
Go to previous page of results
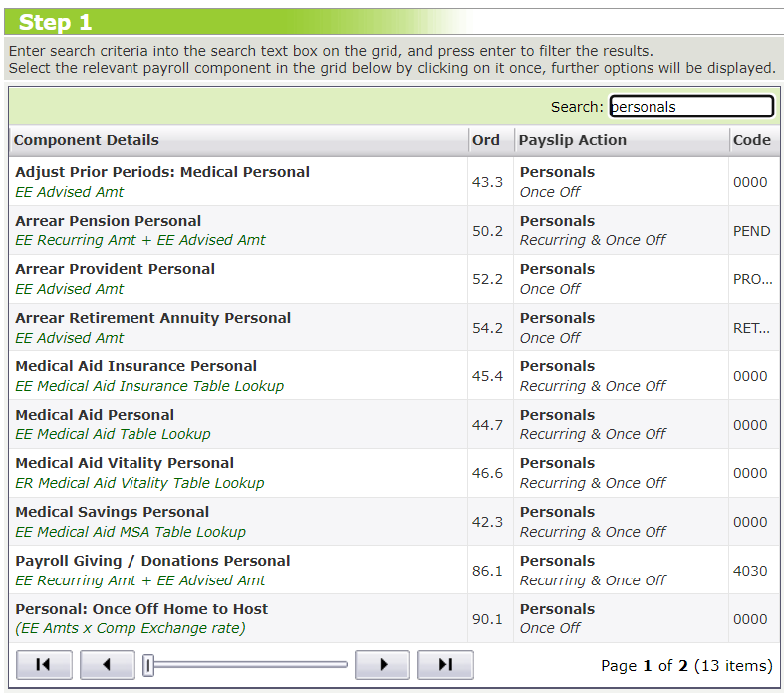click(107, 665)
